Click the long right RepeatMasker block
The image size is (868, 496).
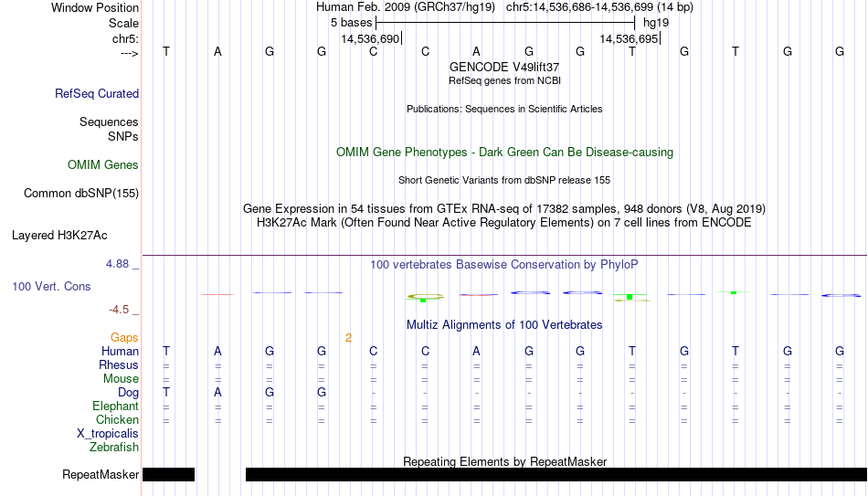pos(556,474)
